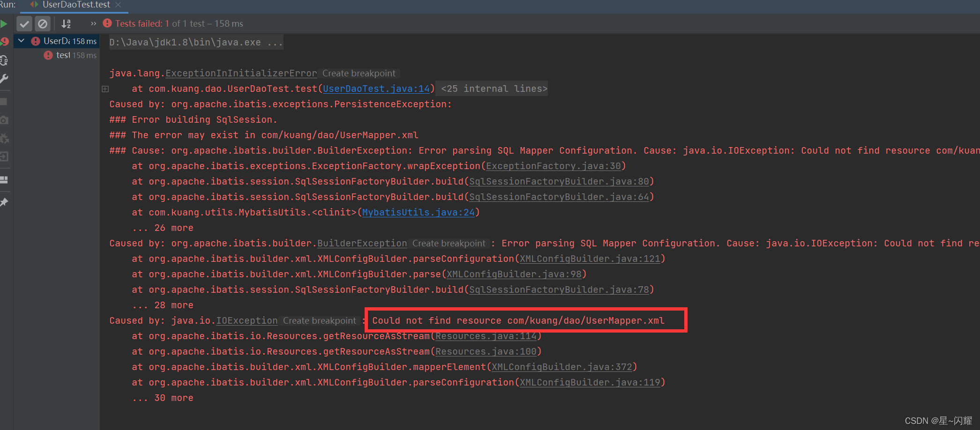
Task: Open XMLConfigBuilder.java:121 link
Action: [590, 259]
